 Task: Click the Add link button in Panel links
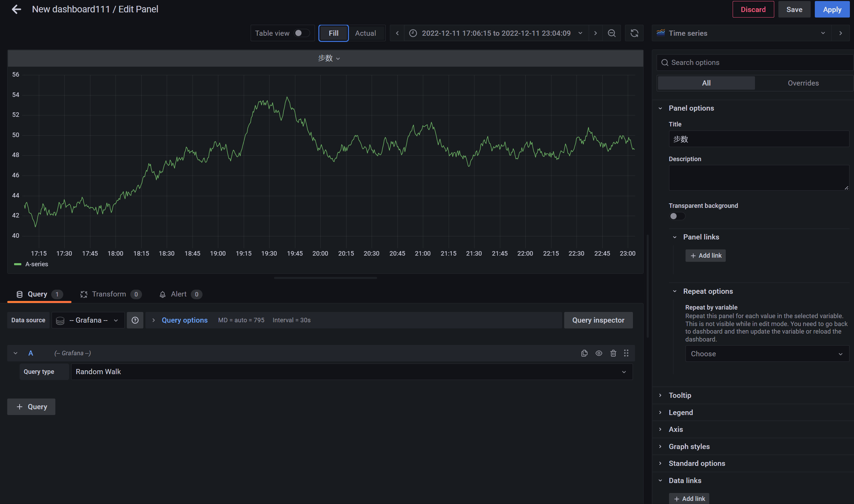(x=706, y=255)
